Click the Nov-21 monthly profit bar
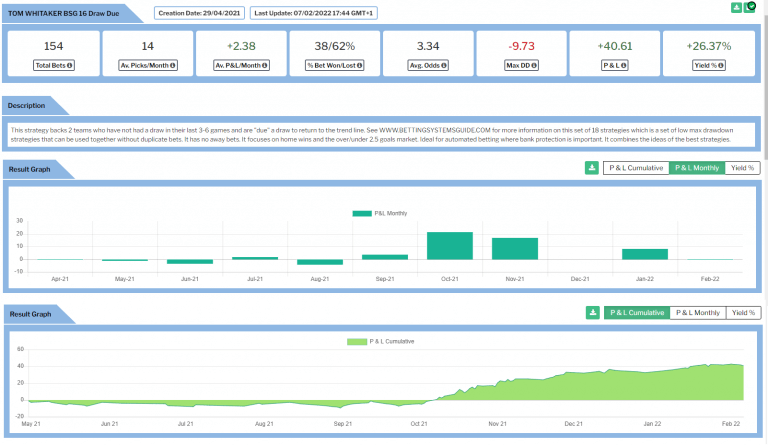Screen dimensions: 768x446 tap(515, 249)
